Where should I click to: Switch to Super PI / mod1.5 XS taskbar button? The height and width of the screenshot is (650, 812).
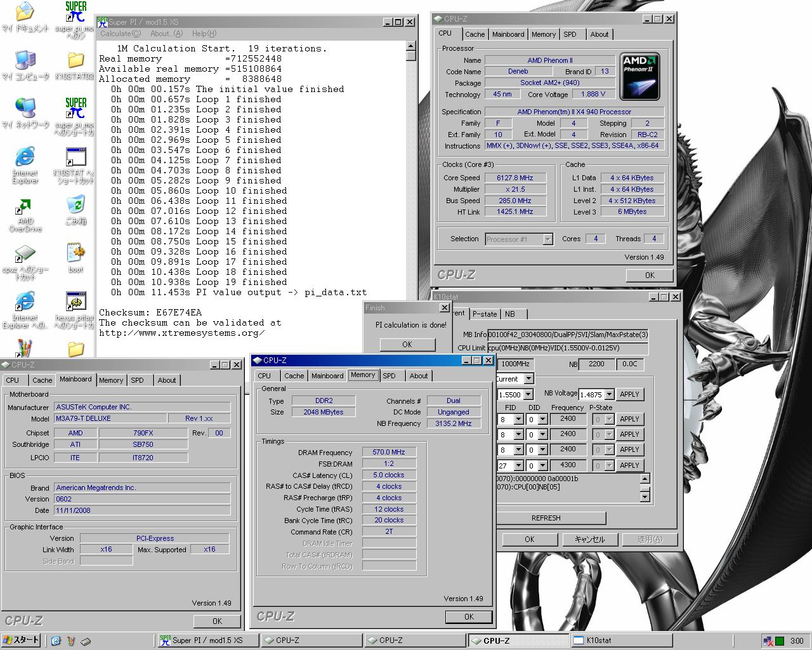coord(207,640)
